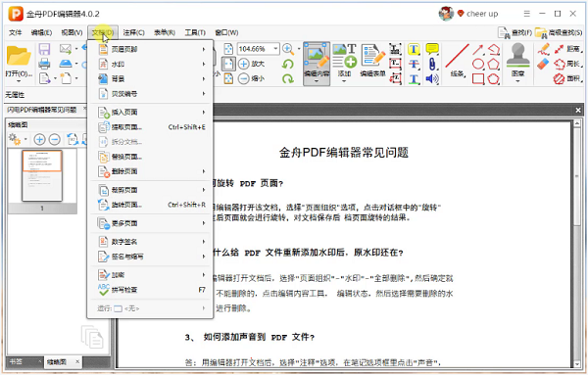Open the 背景 background submenu
The width and height of the screenshot is (588, 375).
(x=151, y=79)
